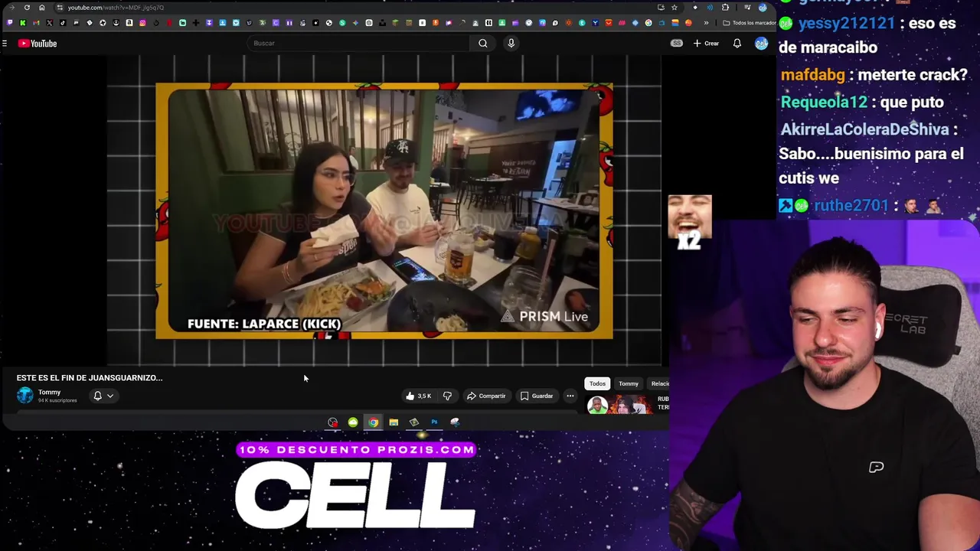The image size is (980, 551).
Task: Open more actions three-dot menu
Action: click(570, 396)
